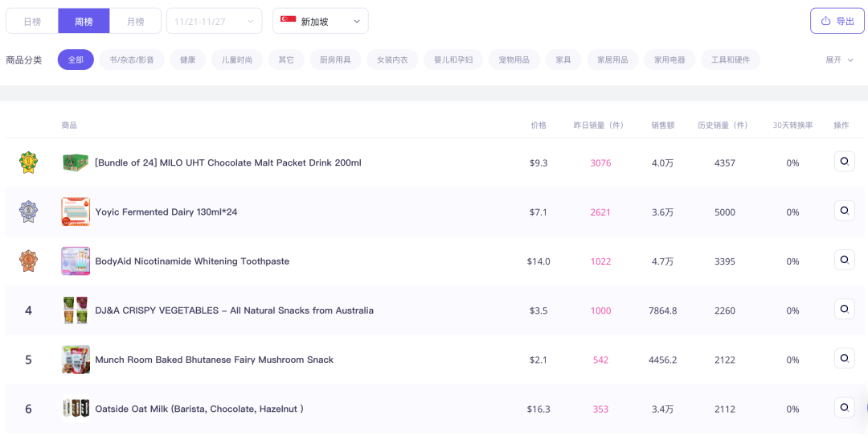Open BodyAid Nicotinamide Whitening Toothpaste title
Image resolution: width=868 pixels, height=436 pixels.
click(192, 261)
